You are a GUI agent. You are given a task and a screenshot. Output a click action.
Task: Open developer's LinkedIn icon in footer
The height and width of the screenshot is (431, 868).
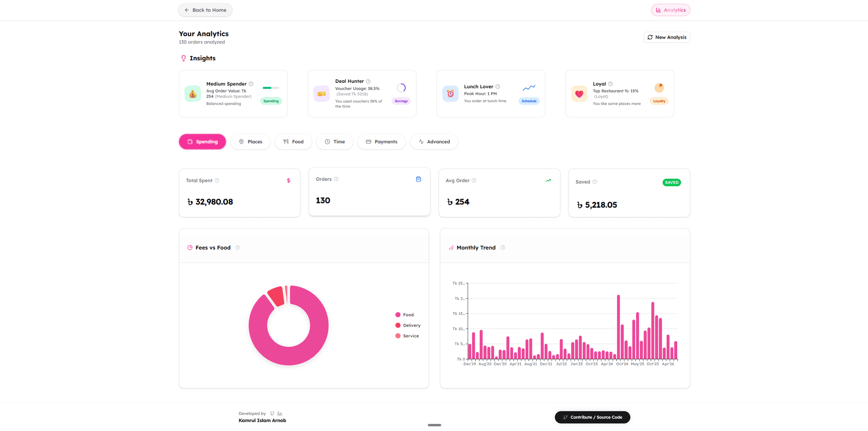(x=280, y=414)
